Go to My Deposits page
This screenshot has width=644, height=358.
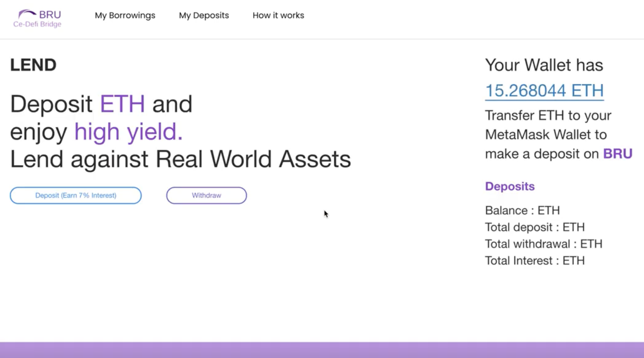(x=204, y=15)
